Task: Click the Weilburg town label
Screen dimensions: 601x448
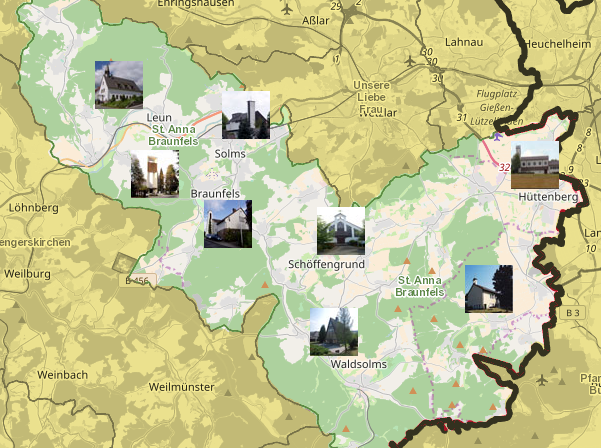Action: tap(26, 273)
